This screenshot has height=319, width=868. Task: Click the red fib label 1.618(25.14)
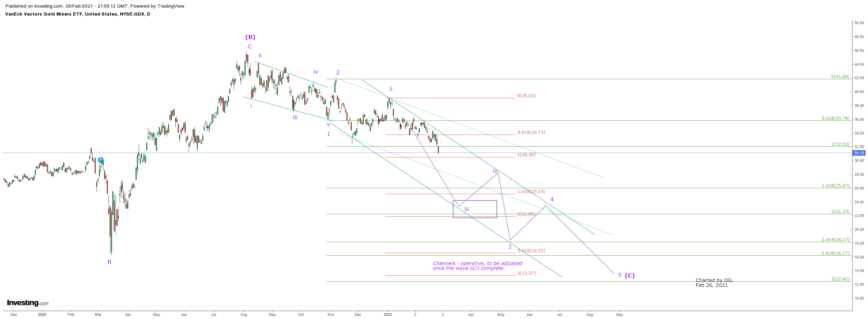[531, 192]
